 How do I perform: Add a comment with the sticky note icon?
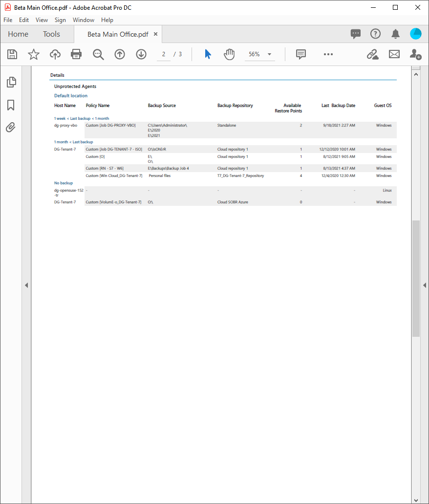pyautogui.click(x=301, y=54)
